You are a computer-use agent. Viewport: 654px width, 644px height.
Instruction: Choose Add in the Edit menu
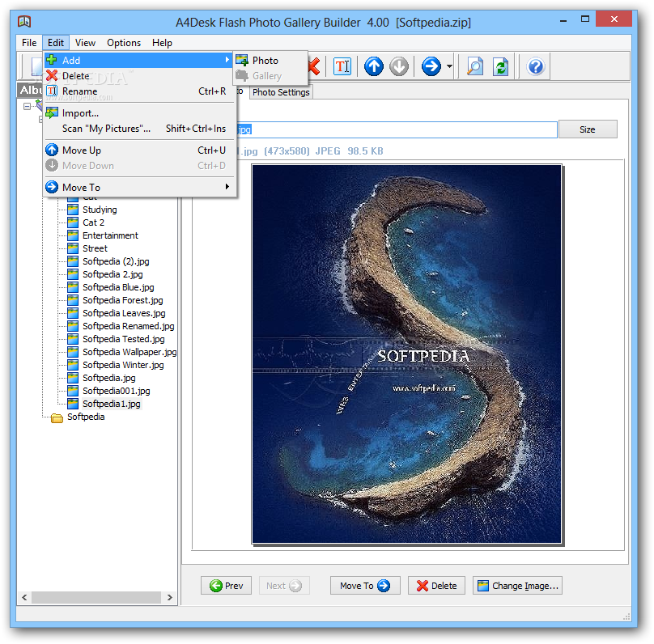coord(139,60)
